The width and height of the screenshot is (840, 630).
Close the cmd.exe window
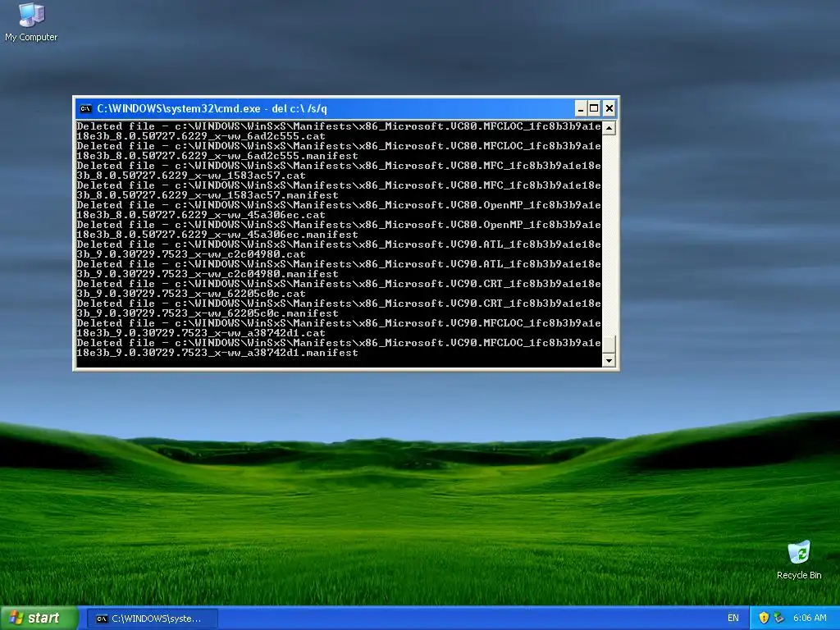609,109
